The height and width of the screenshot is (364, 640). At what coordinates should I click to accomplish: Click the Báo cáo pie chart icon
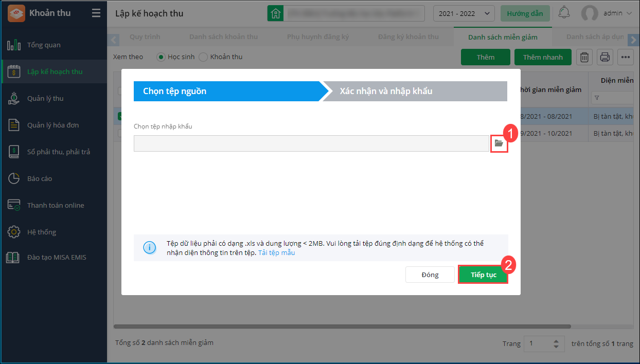13,179
